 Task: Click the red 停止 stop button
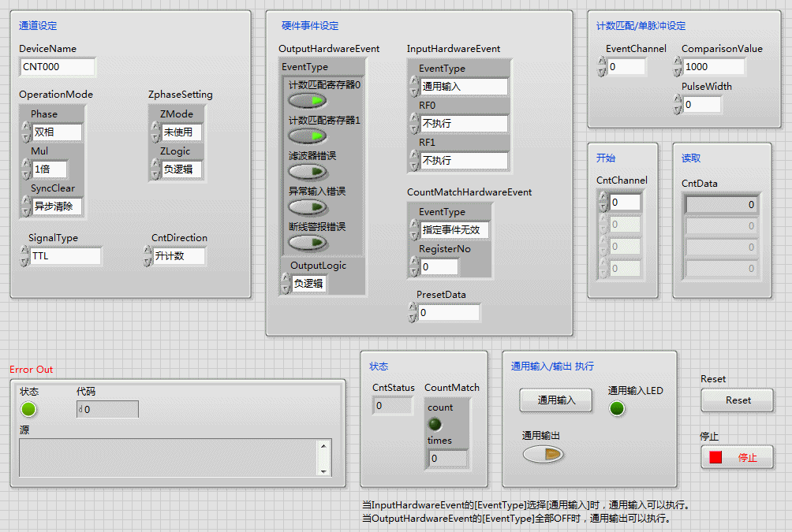(x=738, y=457)
